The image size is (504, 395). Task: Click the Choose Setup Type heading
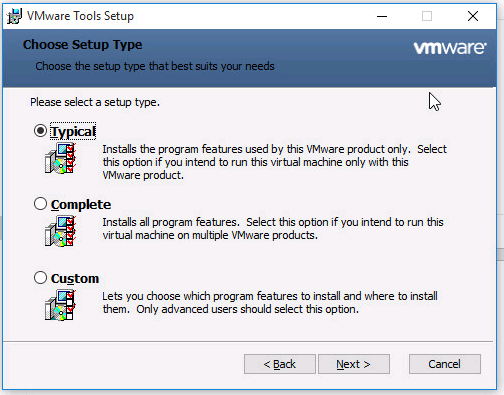[x=83, y=45]
